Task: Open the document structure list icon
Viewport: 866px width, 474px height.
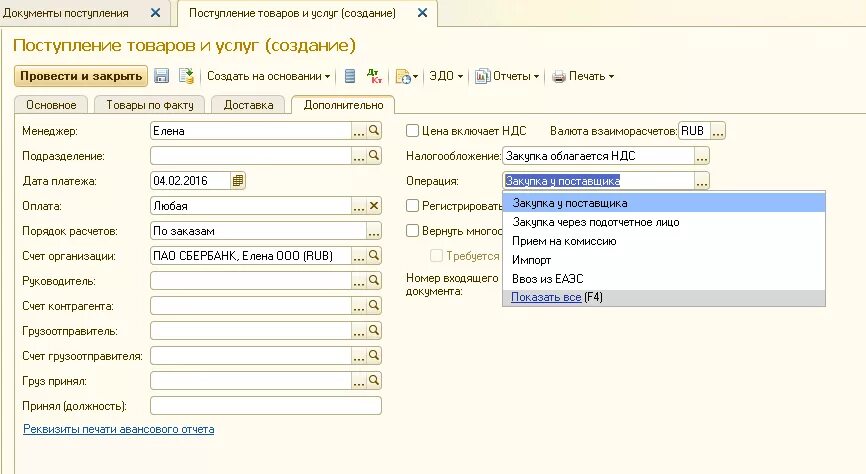Action: 350,76
